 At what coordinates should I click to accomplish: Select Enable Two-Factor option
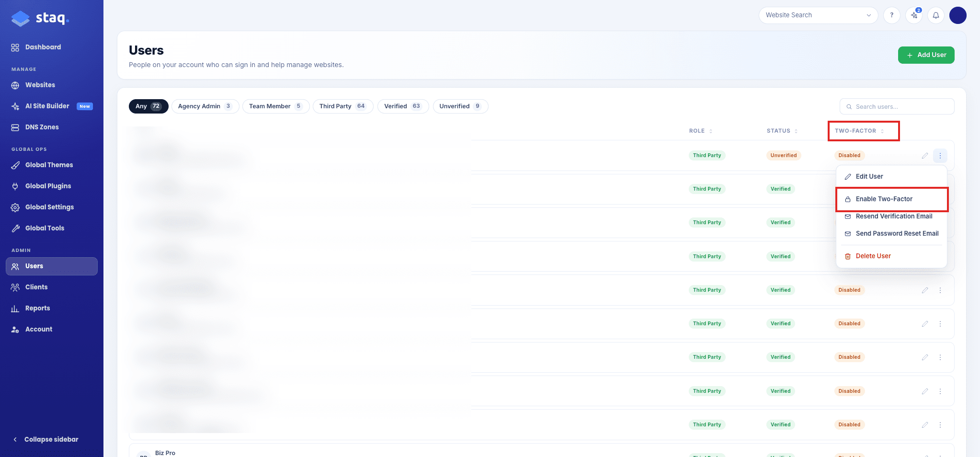coord(891,199)
